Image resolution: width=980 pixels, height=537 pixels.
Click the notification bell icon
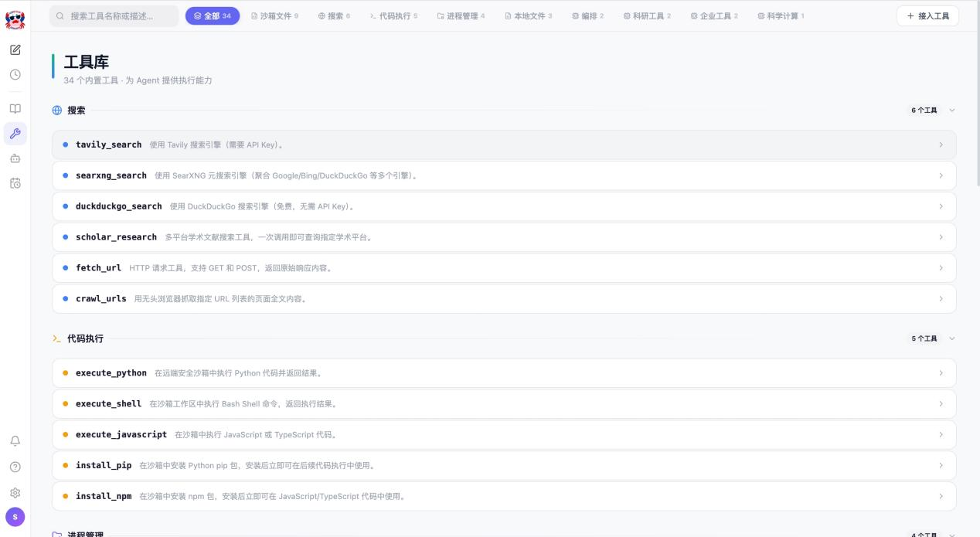coord(15,441)
